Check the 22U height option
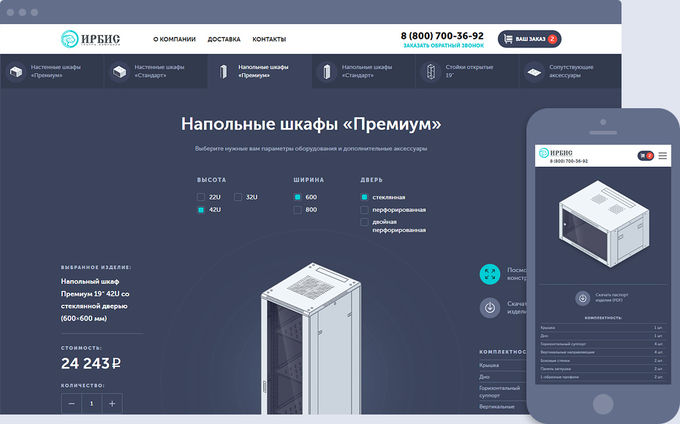This screenshot has height=424, width=680. [x=201, y=197]
